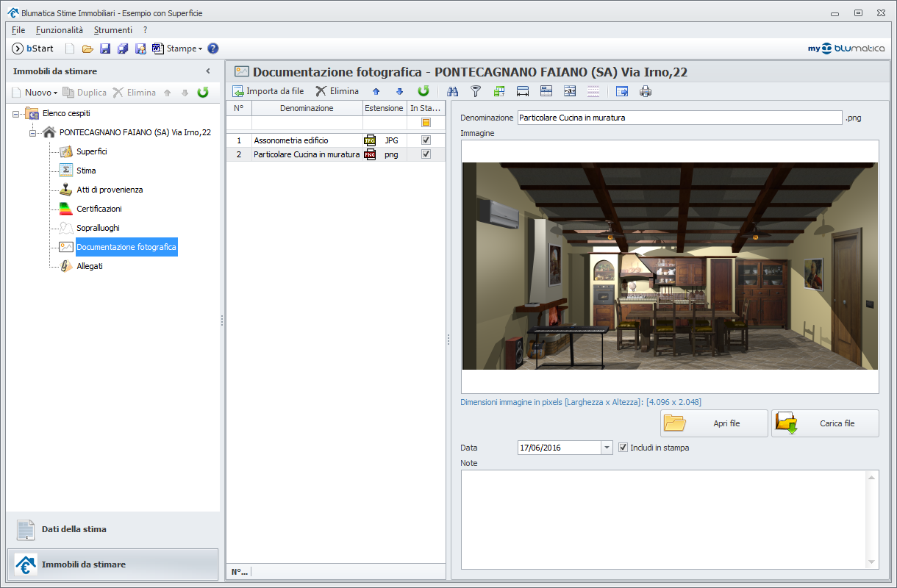Open the Dati della stima section
This screenshot has width=897, height=588.
[113, 529]
